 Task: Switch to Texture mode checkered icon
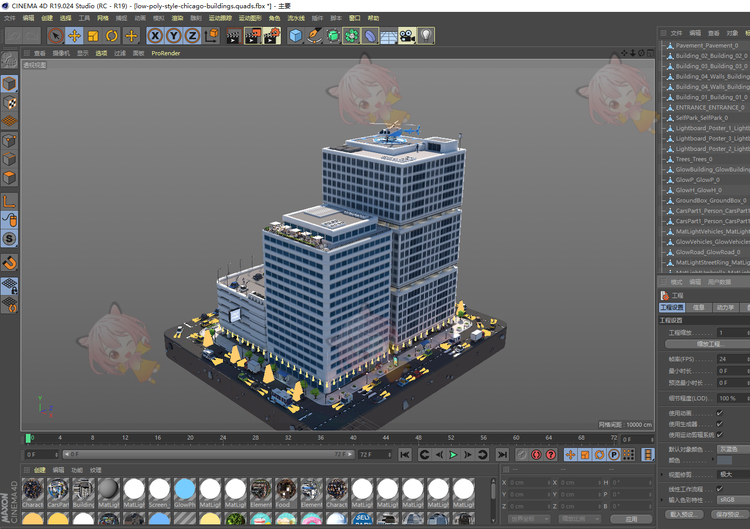click(9, 102)
